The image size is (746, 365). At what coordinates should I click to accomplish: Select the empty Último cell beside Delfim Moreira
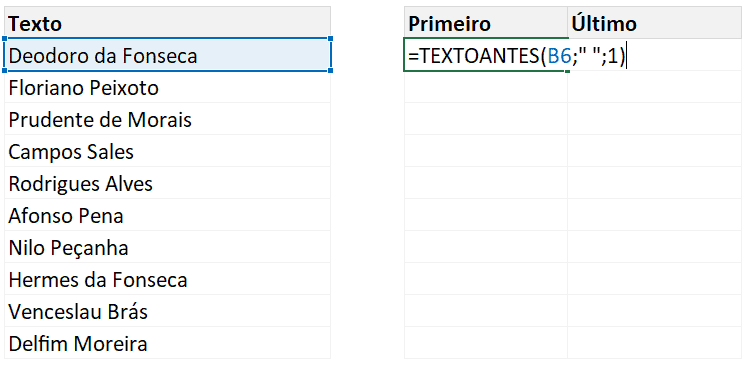coord(655,343)
